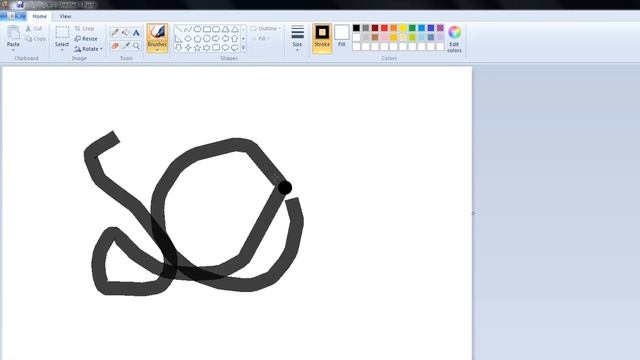
Task: Pick the pink color swatch
Action: [x=384, y=37]
